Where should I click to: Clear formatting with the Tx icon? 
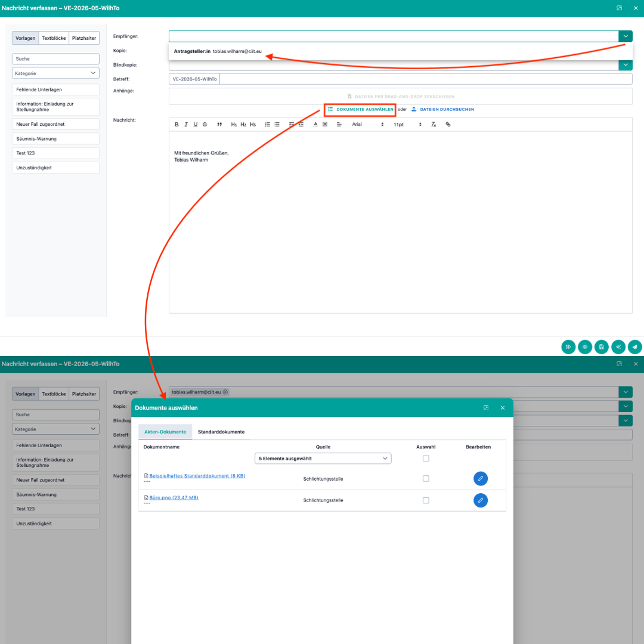click(434, 125)
